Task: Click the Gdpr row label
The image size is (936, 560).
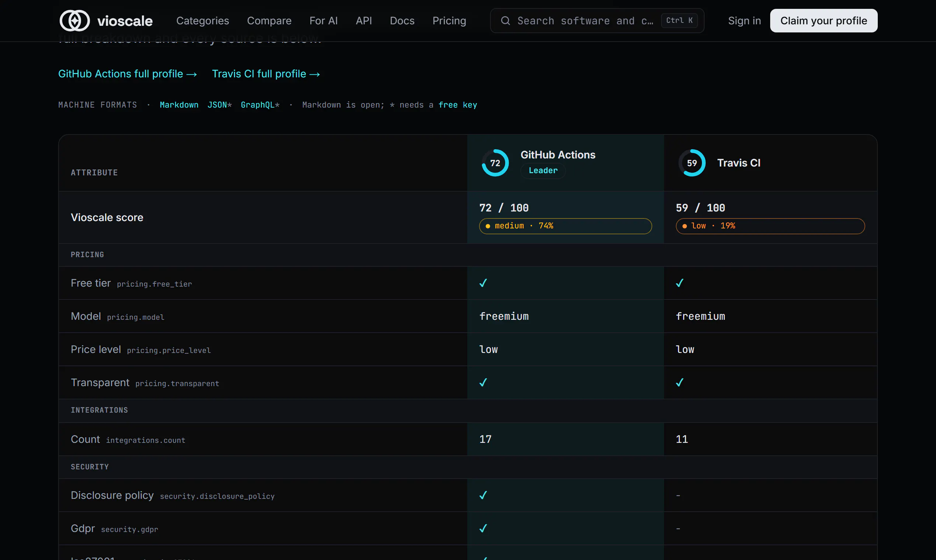Action: [x=83, y=528]
